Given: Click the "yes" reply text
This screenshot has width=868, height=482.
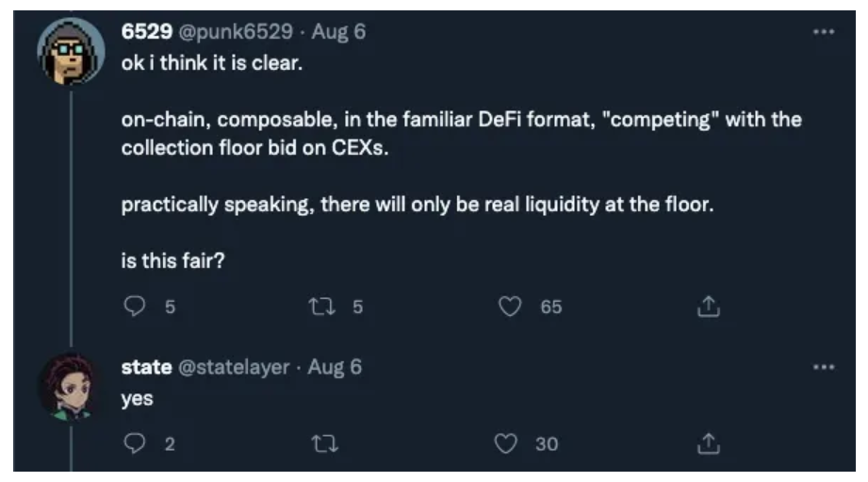Looking at the screenshot, I should pyautogui.click(x=137, y=398).
